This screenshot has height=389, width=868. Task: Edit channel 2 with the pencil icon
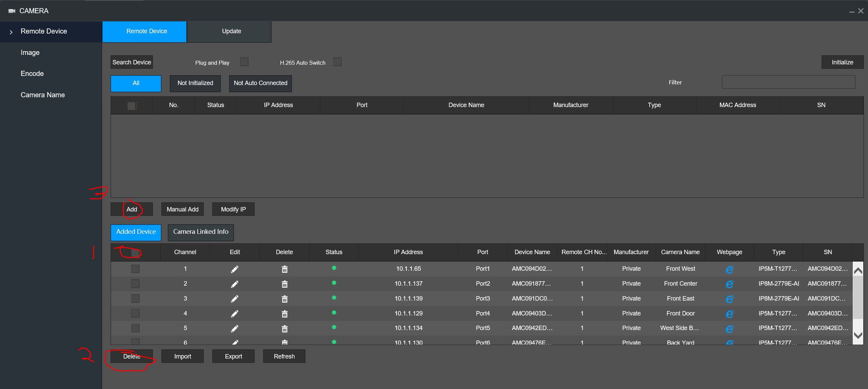pos(235,284)
